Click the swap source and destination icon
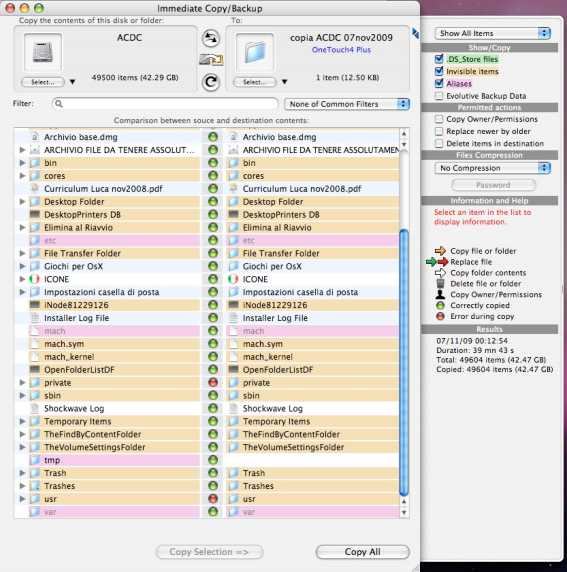The width and height of the screenshot is (567, 572). coord(211,38)
